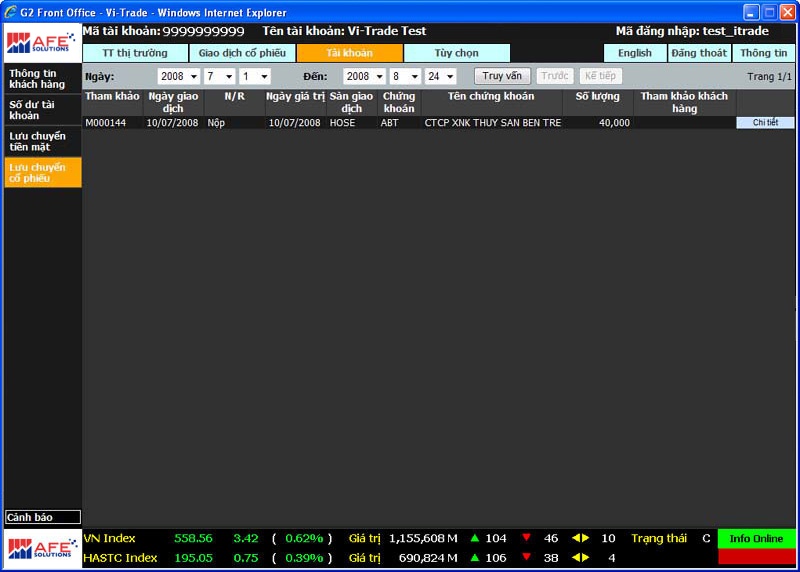Minimize the Internet Explorer window
Screen dimensions: 800x572
[x=751, y=12]
